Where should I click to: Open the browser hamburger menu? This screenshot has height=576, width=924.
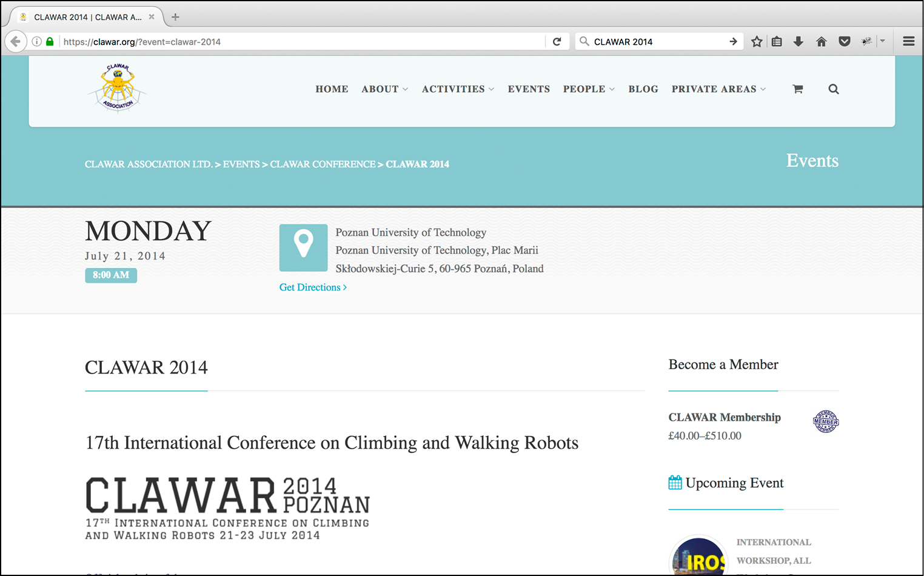(x=909, y=42)
